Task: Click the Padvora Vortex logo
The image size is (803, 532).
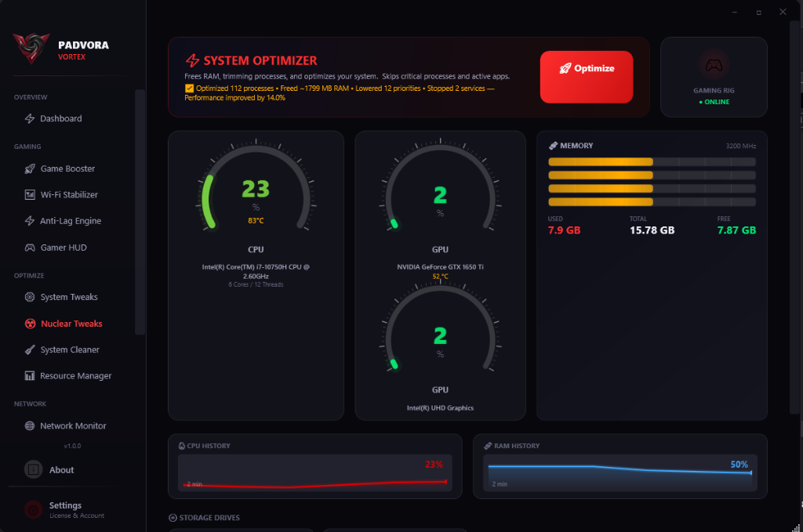Action: [x=31, y=48]
